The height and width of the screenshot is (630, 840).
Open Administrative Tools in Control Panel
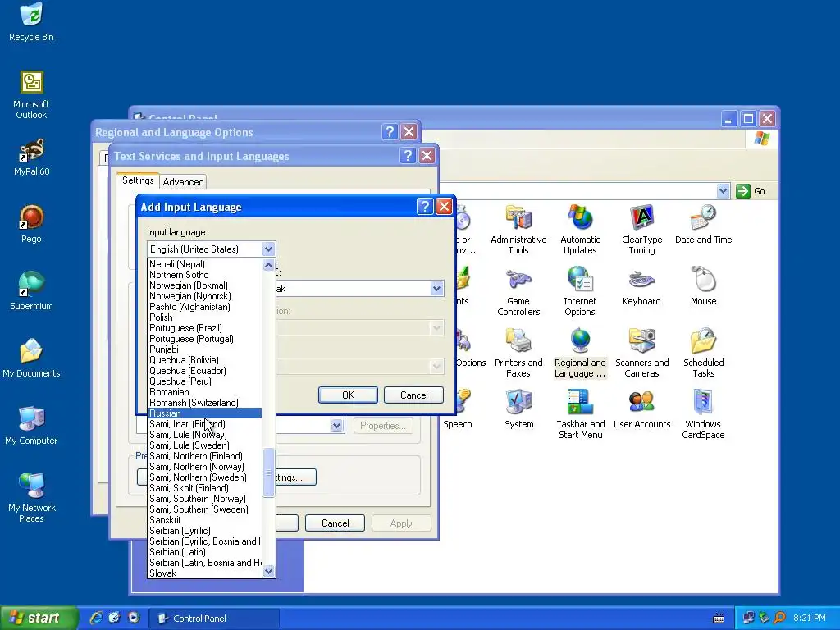coord(518,230)
